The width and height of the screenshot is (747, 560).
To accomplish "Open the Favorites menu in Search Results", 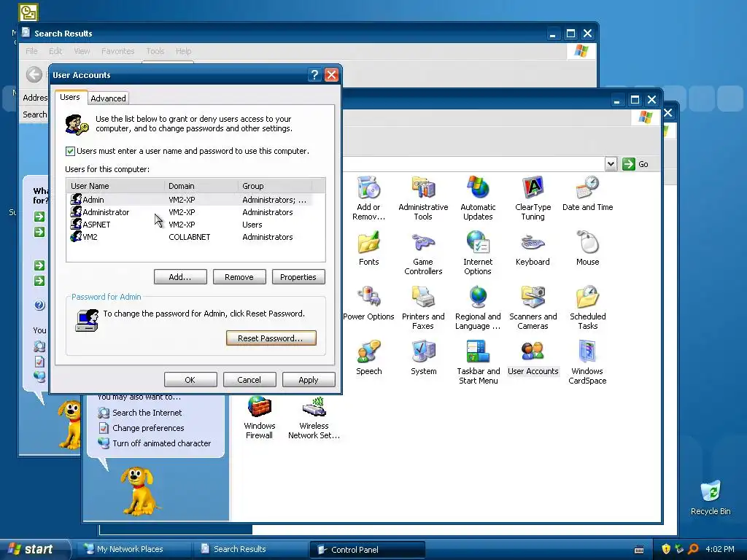I will click(x=117, y=51).
